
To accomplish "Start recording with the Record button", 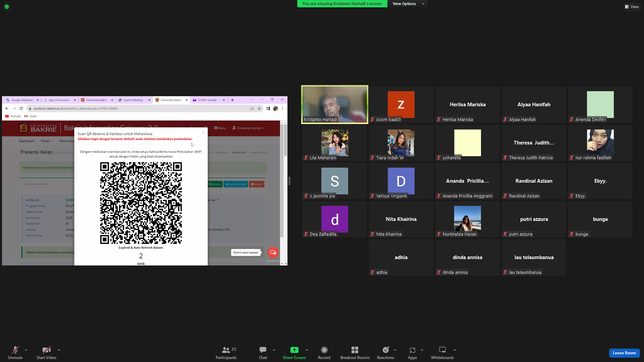I will tap(324, 353).
